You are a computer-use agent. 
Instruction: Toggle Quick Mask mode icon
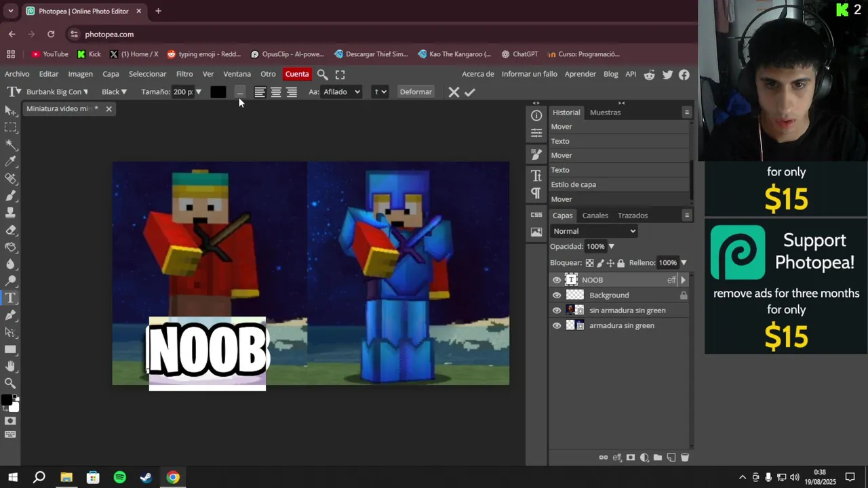coord(10,421)
